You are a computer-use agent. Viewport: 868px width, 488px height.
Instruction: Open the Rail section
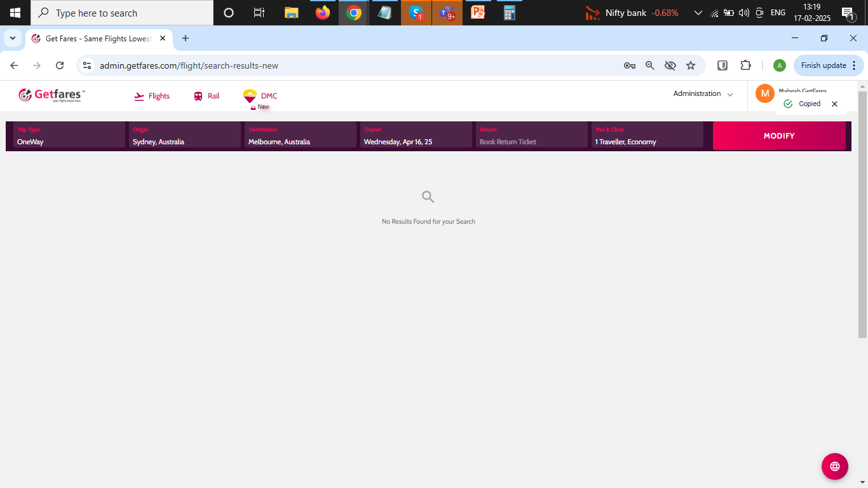tap(207, 96)
